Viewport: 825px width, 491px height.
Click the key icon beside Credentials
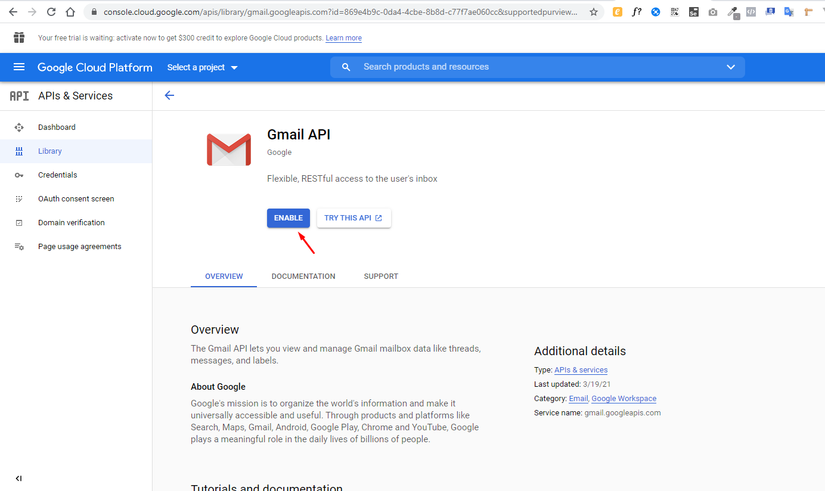click(19, 175)
